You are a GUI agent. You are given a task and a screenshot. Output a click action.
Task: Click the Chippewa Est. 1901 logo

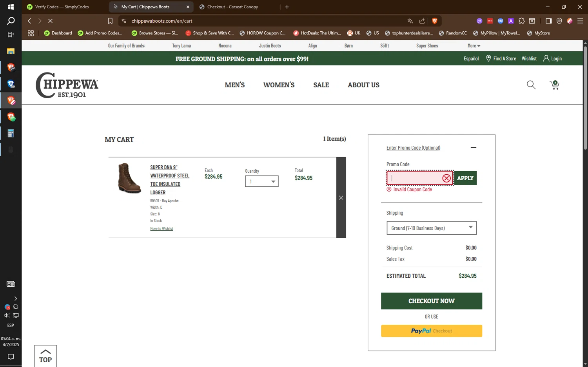point(67,85)
